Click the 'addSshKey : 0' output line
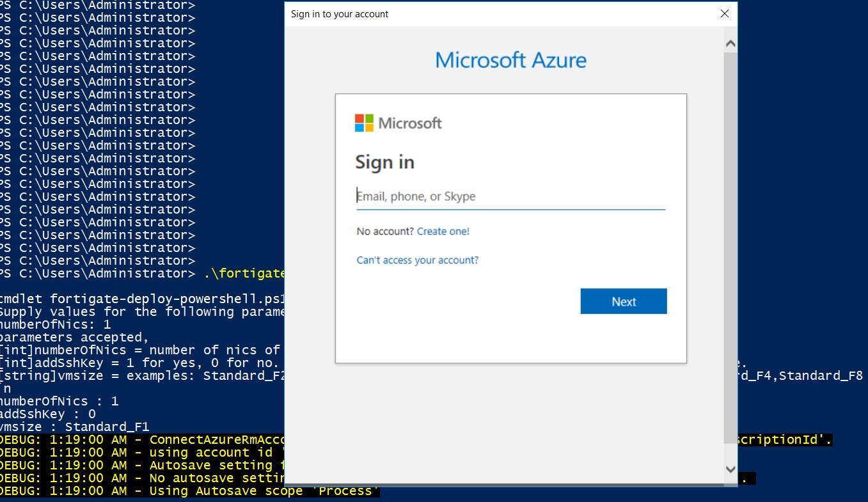 click(48, 414)
